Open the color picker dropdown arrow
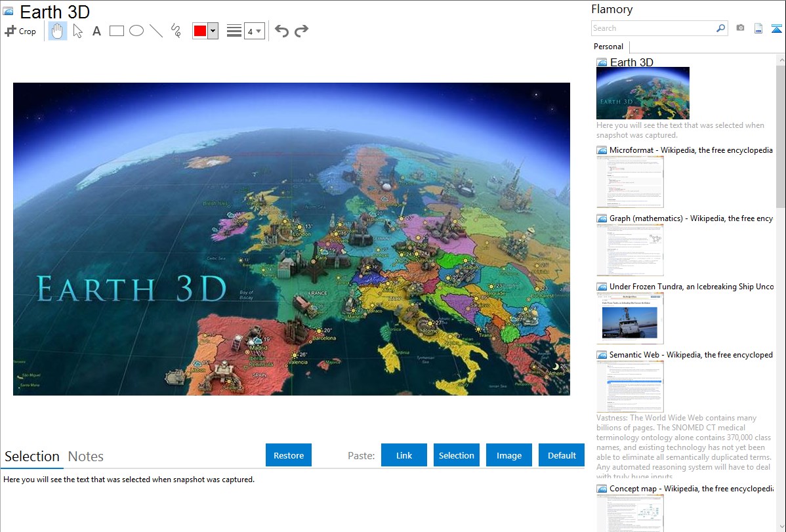 click(x=213, y=31)
